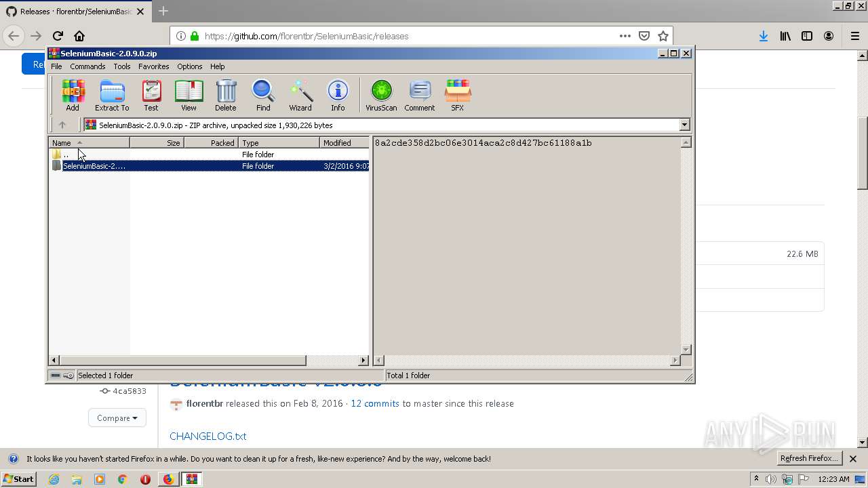
Task: Select the Extract To toolbar icon
Action: (112, 95)
